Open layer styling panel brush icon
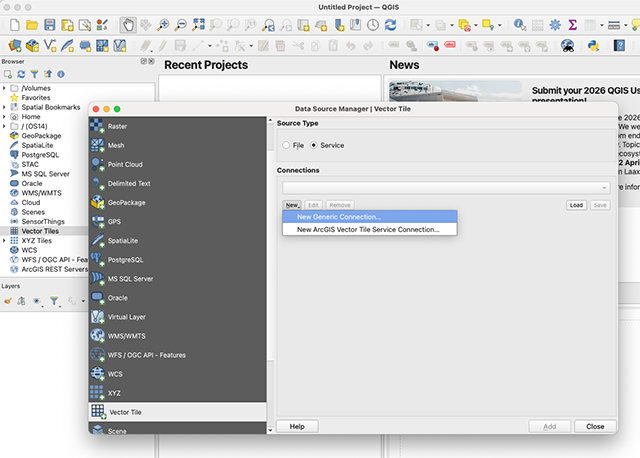This screenshot has width=640, height=458. [x=8, y=301]
